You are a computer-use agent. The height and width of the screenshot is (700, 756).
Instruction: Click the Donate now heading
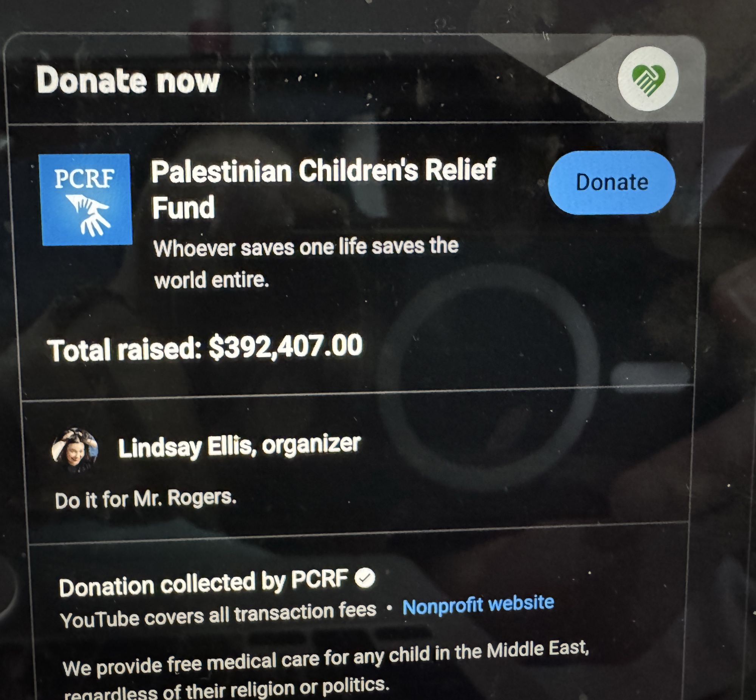pyautogui.click(x=129, y=80)
